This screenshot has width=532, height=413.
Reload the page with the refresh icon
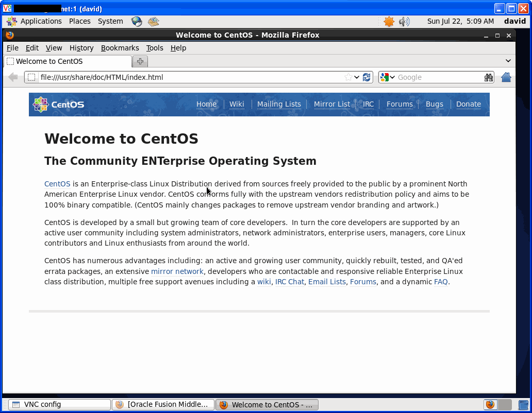pos(367,77)
